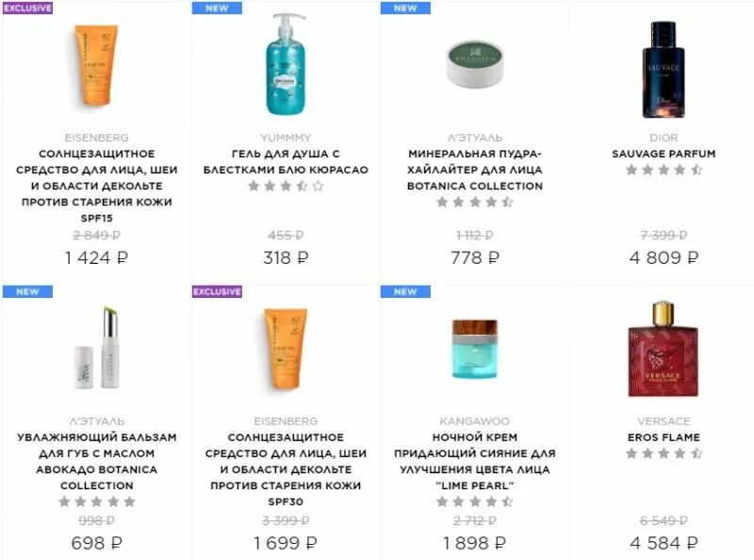The image size is (754, 560).
Task: Click star rating under Sauvage Parfum
Action: pos(664,170)
